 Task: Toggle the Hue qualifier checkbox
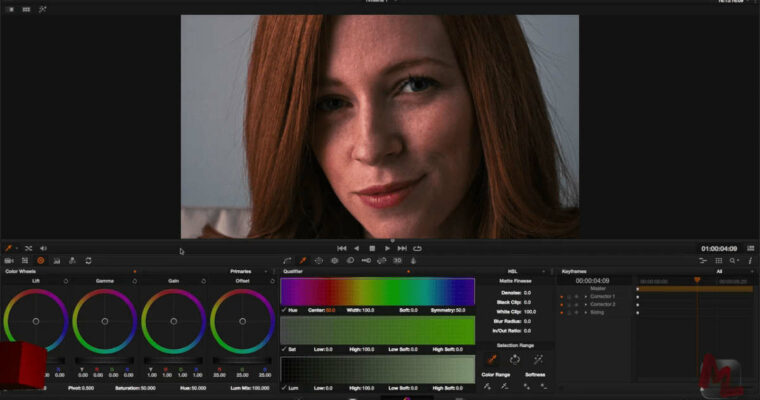[x=284, y=310]
